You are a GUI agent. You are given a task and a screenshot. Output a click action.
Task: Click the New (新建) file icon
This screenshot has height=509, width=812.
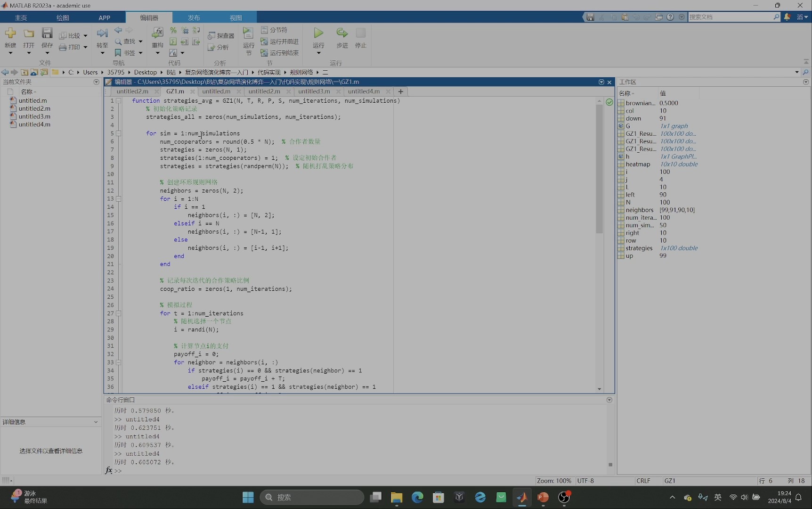[x=10, y=33]
